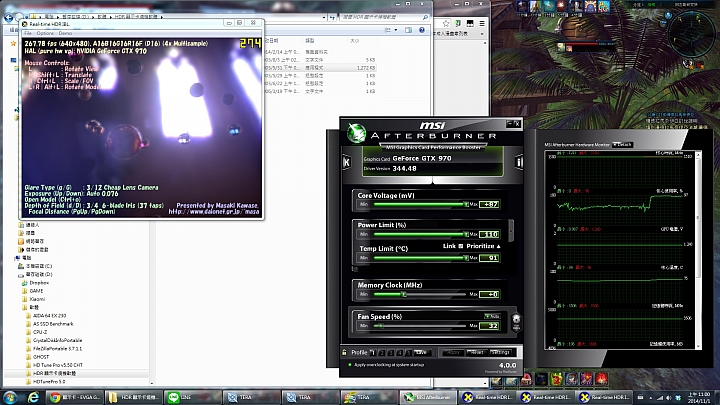Click the Afterburner logo icon
Image resolution: width=720 pixels, height=405 pixels.
356,133
